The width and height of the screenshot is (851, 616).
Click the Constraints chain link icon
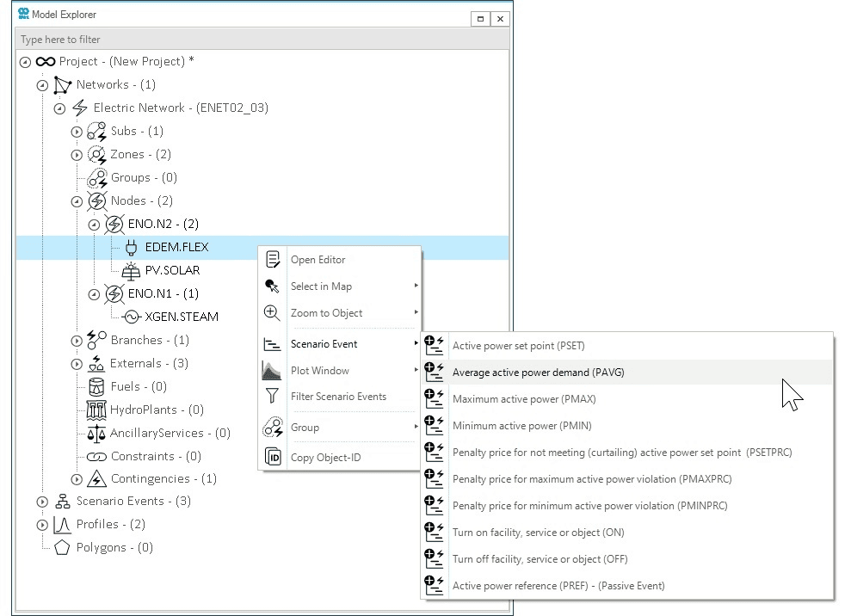(96, 456)
